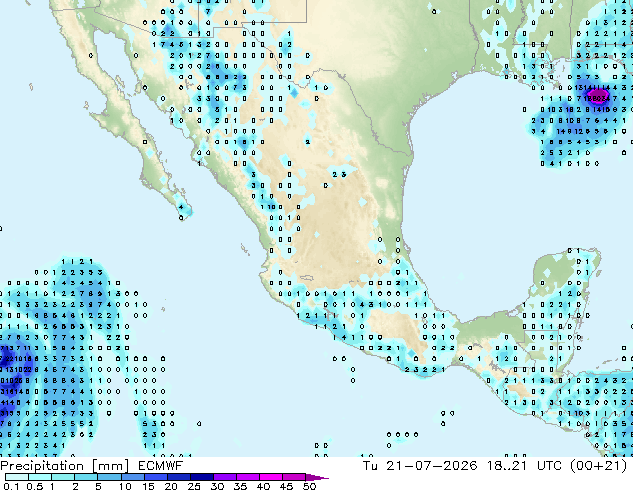Click the "10" legend value
634x490 pixels.
click(125, 486)
